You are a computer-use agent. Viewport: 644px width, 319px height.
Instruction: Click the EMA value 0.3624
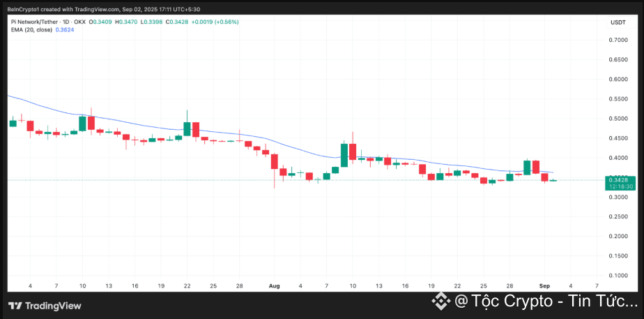(x=65, y=30)
